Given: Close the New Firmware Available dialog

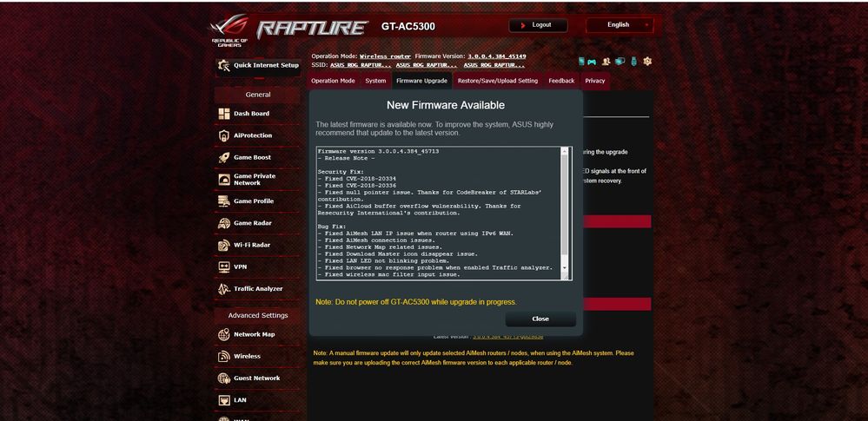Looking at the screenshot, I should pyautogui.click(x=540, y=319).
